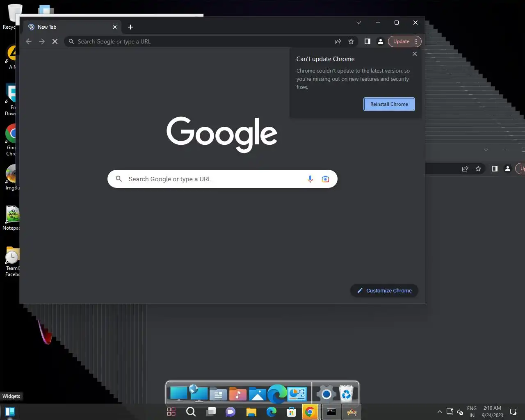Open the Documents folder in dock
Image resolution: width=525 pixels, height=420 pixels.
tap(218, 394)
